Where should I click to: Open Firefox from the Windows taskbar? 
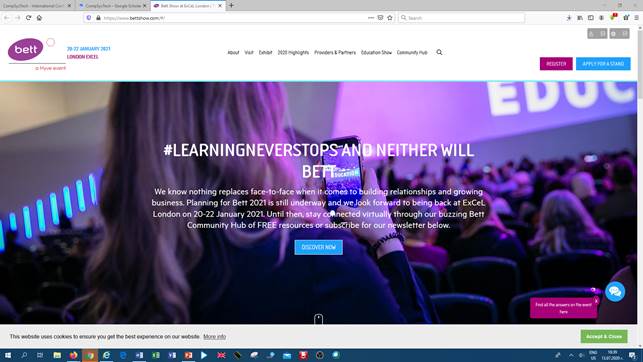[73, 355]
